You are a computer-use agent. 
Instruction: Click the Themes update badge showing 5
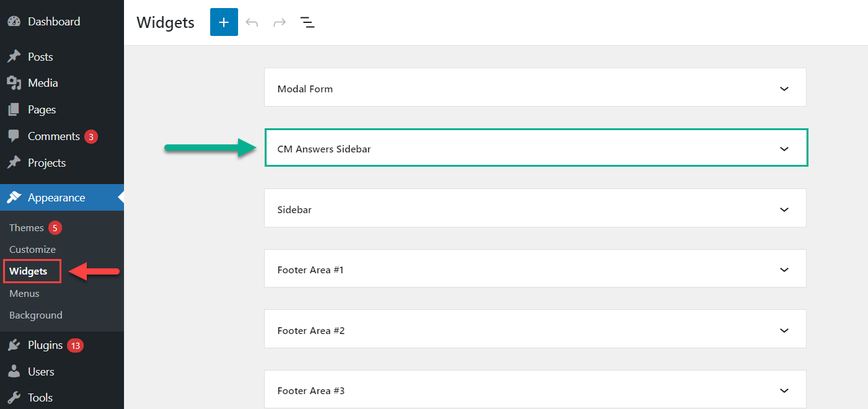(x=55, y=228)
